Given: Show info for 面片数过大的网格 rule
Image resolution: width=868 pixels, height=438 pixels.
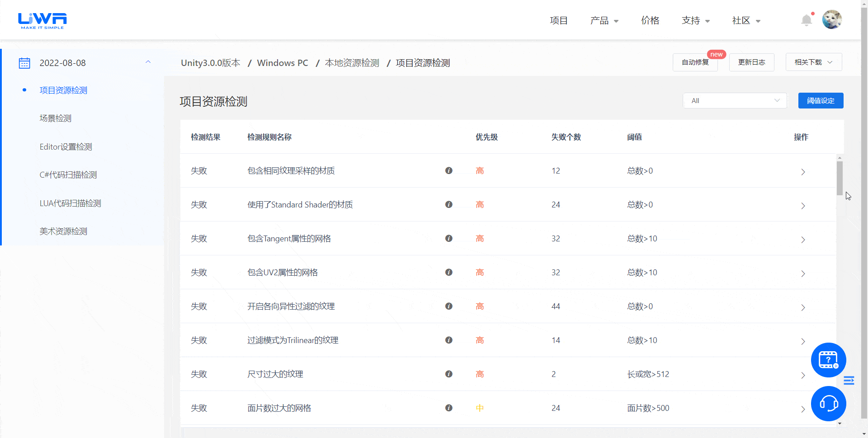Looking at the screenshot, I should point(449,408).
